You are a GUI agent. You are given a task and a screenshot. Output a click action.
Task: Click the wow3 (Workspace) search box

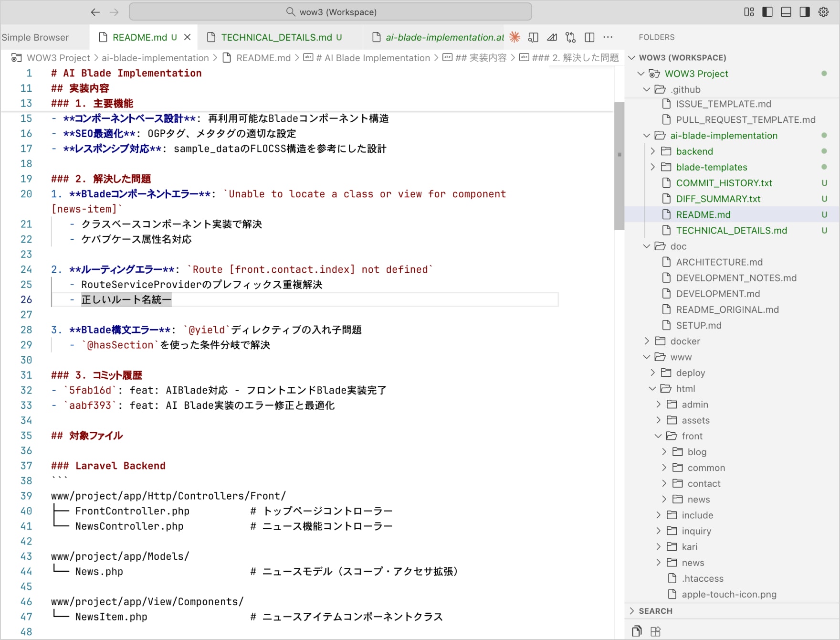pyautogui.click(x=330, y=12)
